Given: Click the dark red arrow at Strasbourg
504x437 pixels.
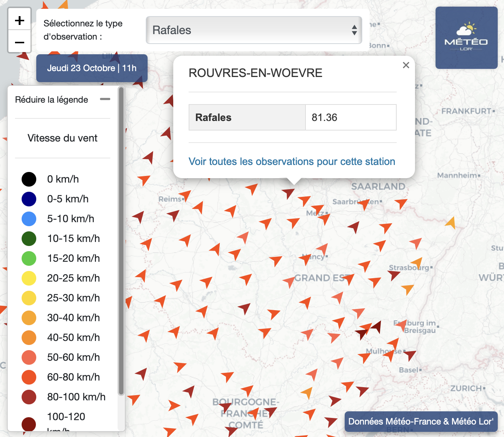Looking at the screenshot, I should coord(394,274).
